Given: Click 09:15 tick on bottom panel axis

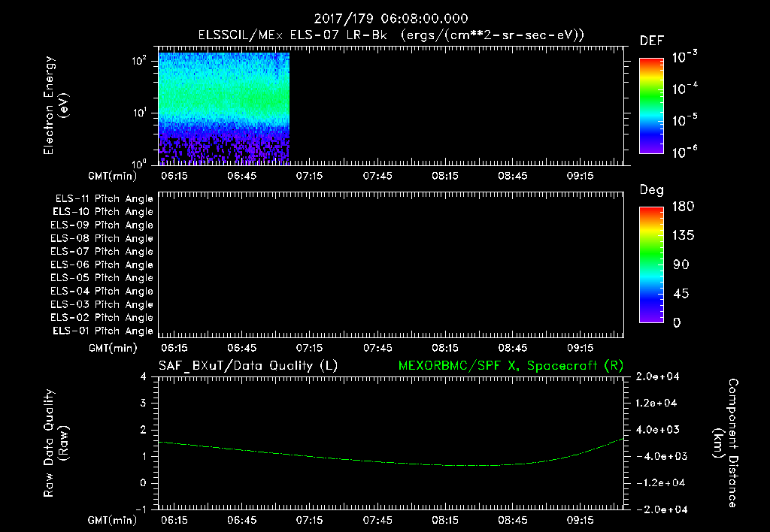Looking at the screenshot, I should pos(581,520).
